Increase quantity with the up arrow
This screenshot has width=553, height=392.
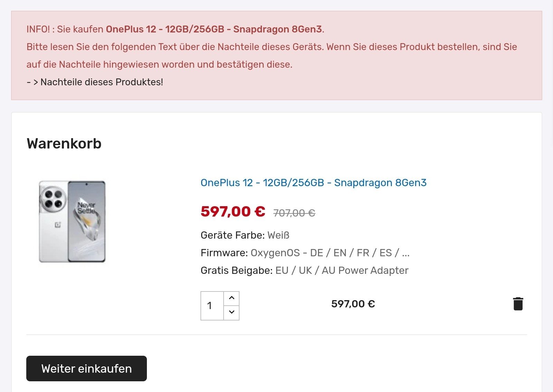tap(232, 298)
